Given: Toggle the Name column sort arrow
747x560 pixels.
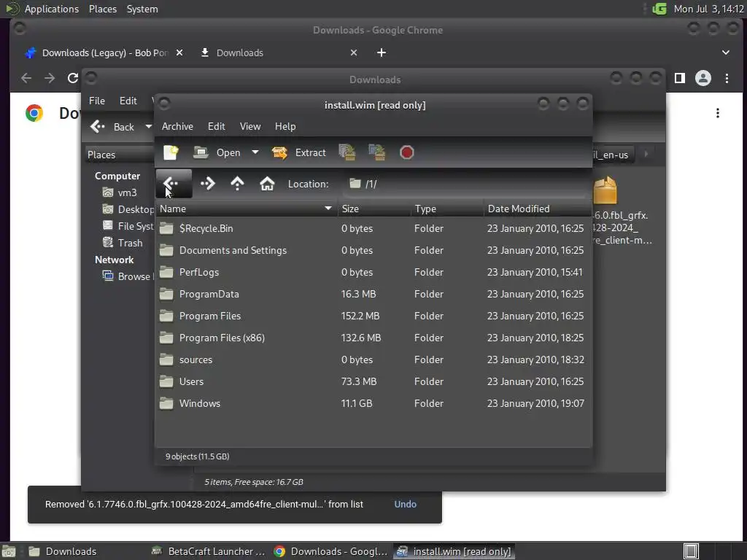Looking at the screenshot, I should click(x=328, y=209).
